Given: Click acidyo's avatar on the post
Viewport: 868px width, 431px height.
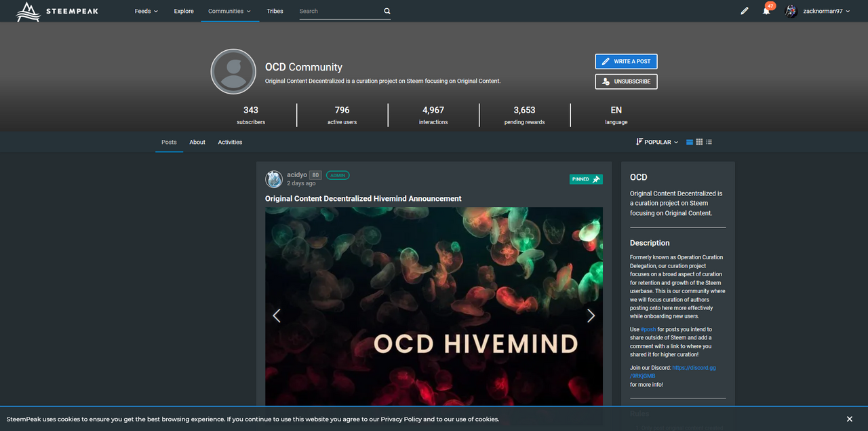Looking at the screenshot, I should (x=274, y=179).
